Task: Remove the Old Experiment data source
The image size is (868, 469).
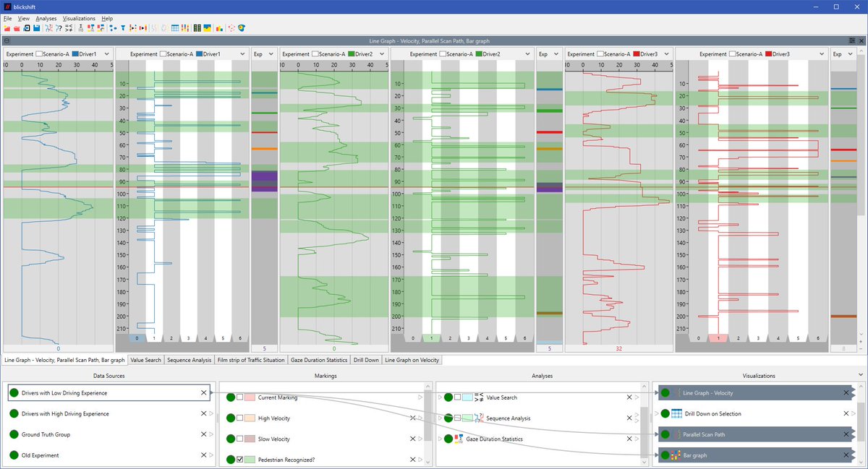Action: click(x=203, y=455)
